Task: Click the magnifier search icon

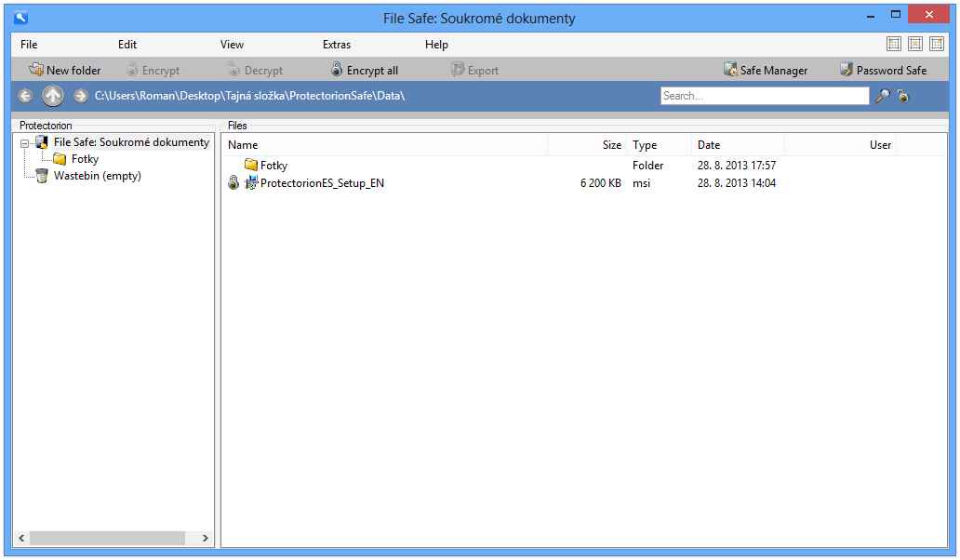Action: pos(882,96)
